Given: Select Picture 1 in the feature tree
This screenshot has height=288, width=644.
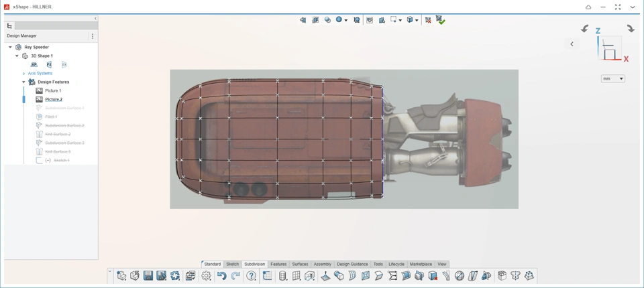Looking at the screenshot, I should [52, 90].
